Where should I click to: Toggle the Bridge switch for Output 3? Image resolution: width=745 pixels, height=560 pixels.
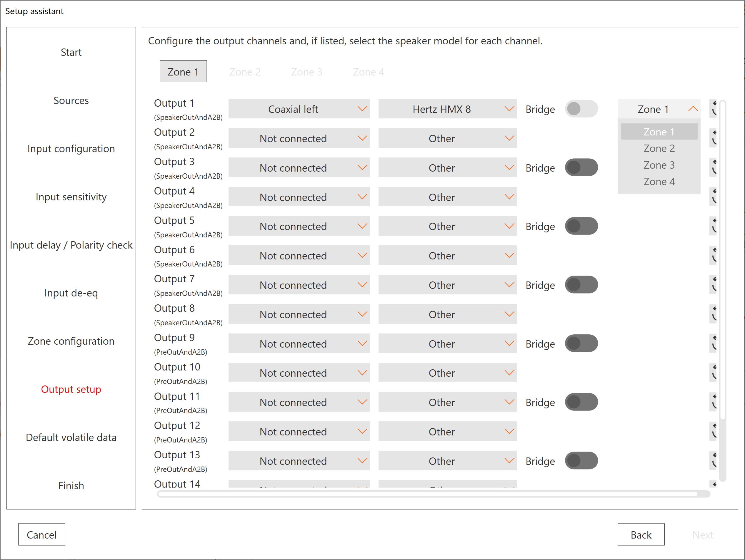click(x=581, y=167)
